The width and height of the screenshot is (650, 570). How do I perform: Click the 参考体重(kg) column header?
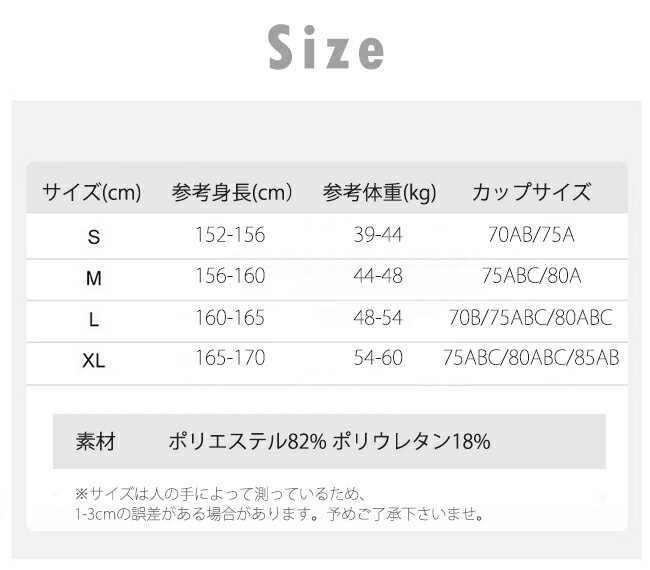click(x=380, y=193)
